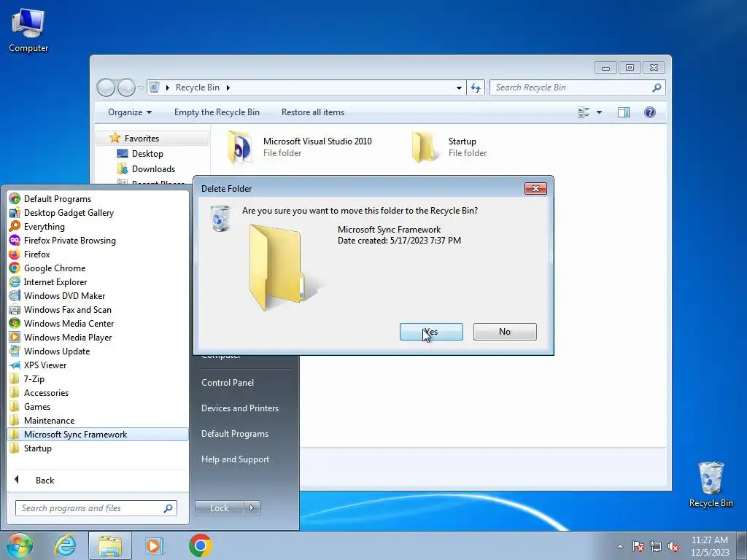Close the Delete Folder dialog
This screenshot has width=747, height=560.
point(535,189)
